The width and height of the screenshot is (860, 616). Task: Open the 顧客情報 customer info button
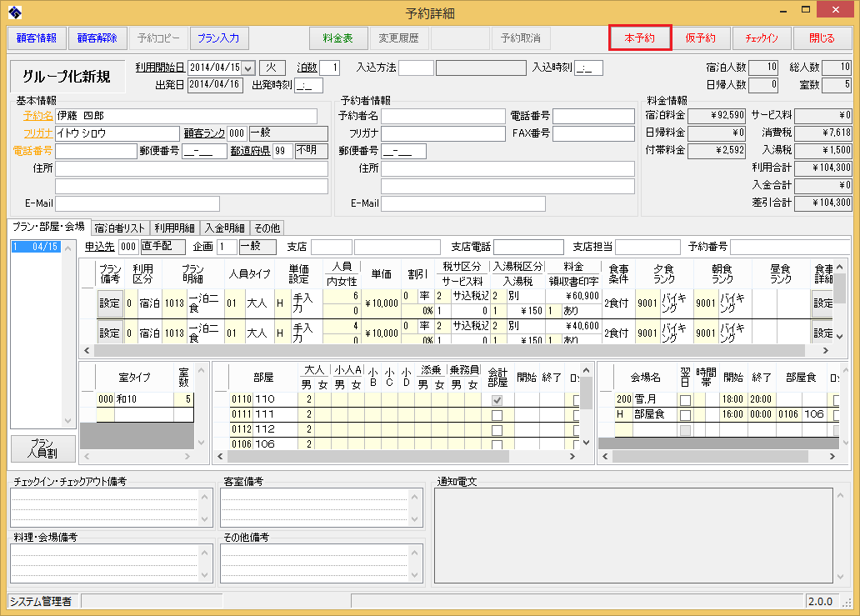[37, 38]
